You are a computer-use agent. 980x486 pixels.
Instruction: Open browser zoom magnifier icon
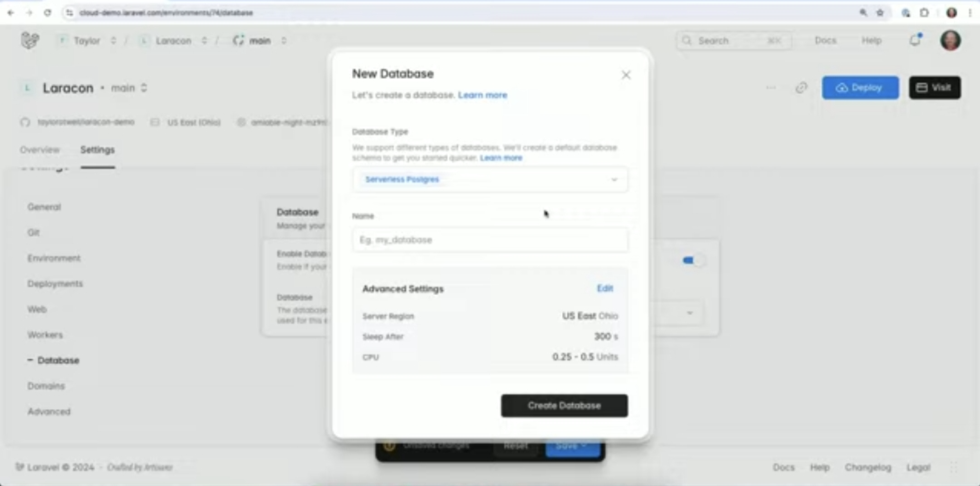coord(863,13)
